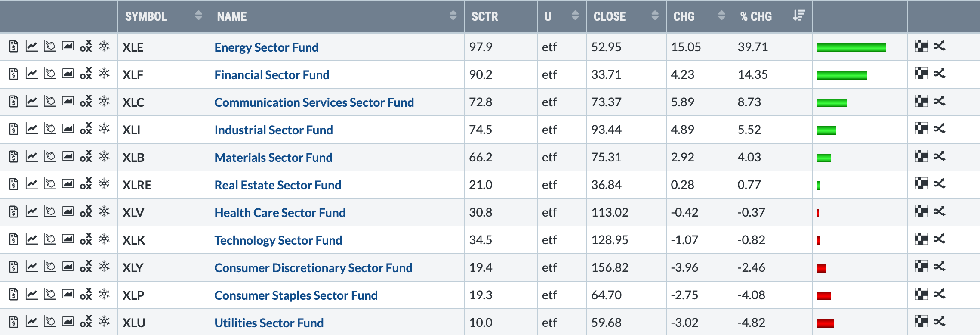Click the XLK symbol cell

point(134,240)
